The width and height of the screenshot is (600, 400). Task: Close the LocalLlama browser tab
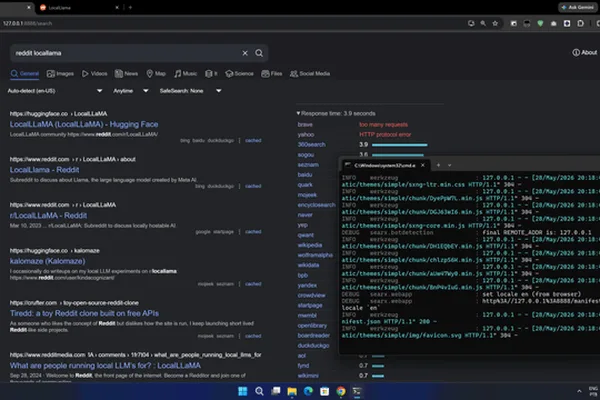coord(117,7)
